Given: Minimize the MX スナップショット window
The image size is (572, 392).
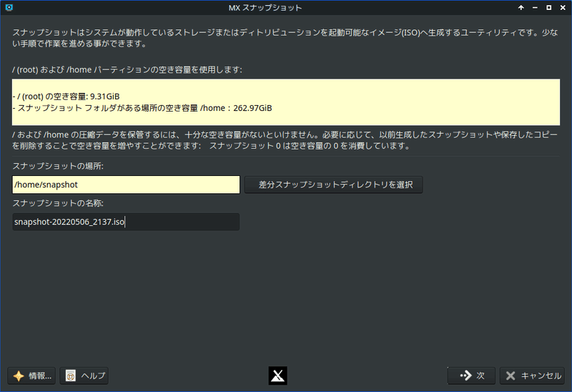Looking at the screenshot, I should tap(535, 8).
